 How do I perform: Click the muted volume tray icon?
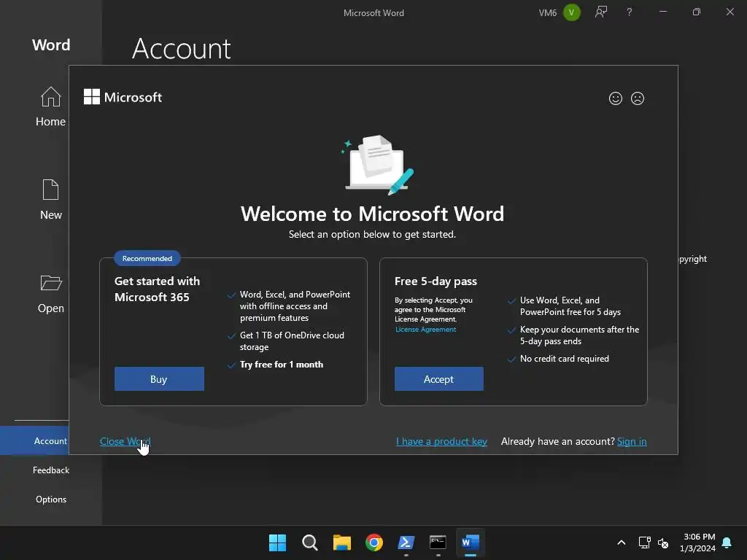(663, 542)
